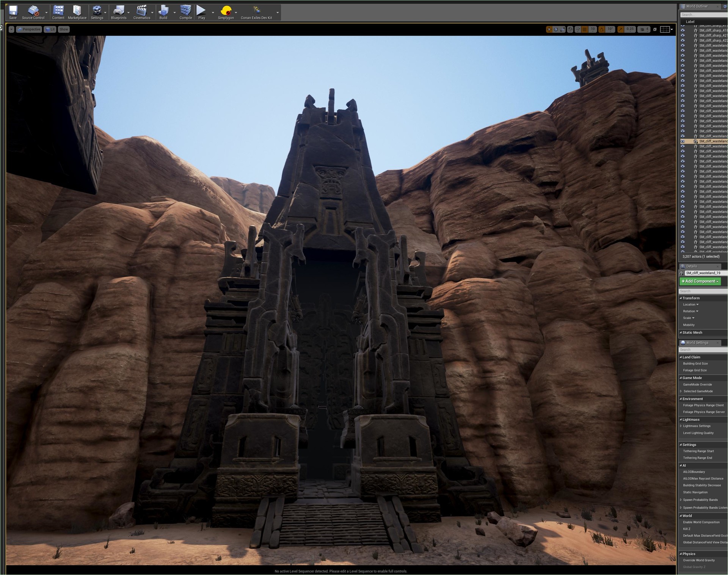This screenshot has width=728, height=575.
Task: Expand the Lightmass Settings row
Action: coord(681,426)
